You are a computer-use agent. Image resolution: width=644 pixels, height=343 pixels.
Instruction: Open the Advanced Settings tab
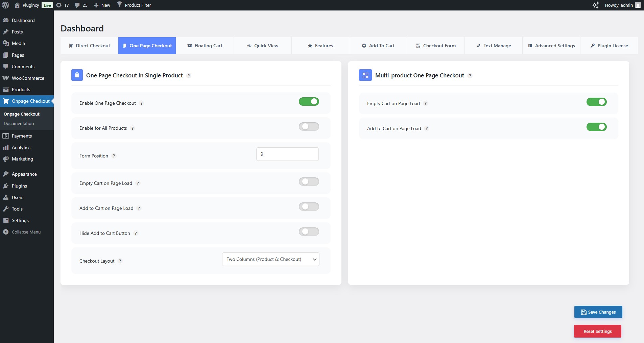coord(551,46)
